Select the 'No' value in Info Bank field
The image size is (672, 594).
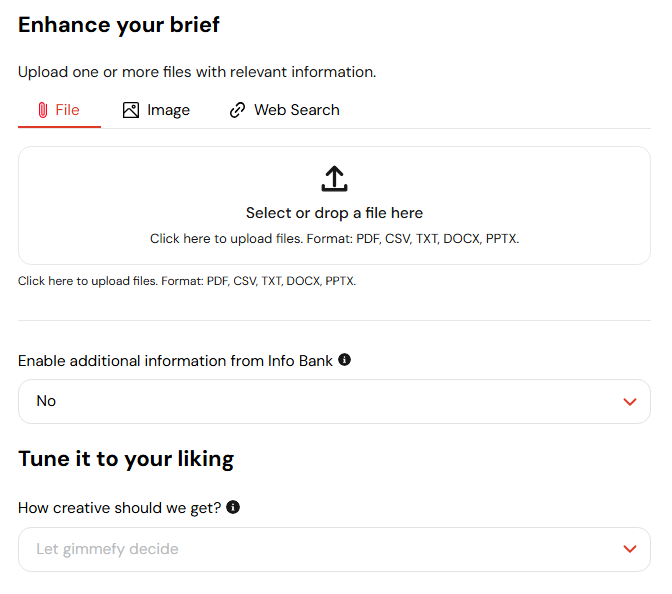[x=46, y=401]
